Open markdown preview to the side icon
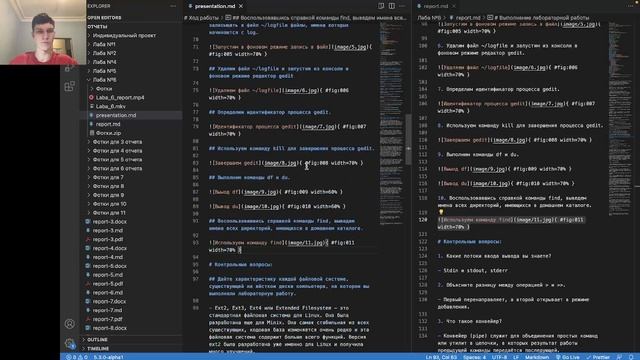Image resolution: width=640 pixels, height=360 pixels. 381,6
